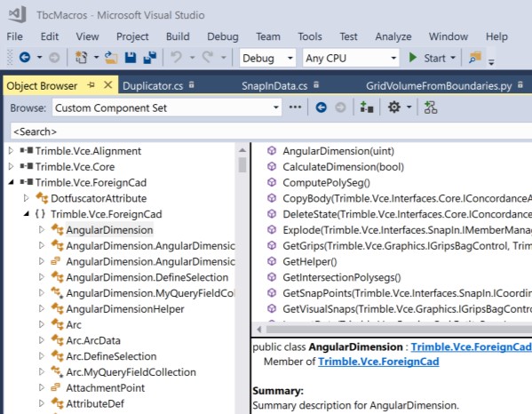This screenshot has height=414, width=532.
Task: Click the Edit Custom Component Set ellipsis
Action: 295,107
